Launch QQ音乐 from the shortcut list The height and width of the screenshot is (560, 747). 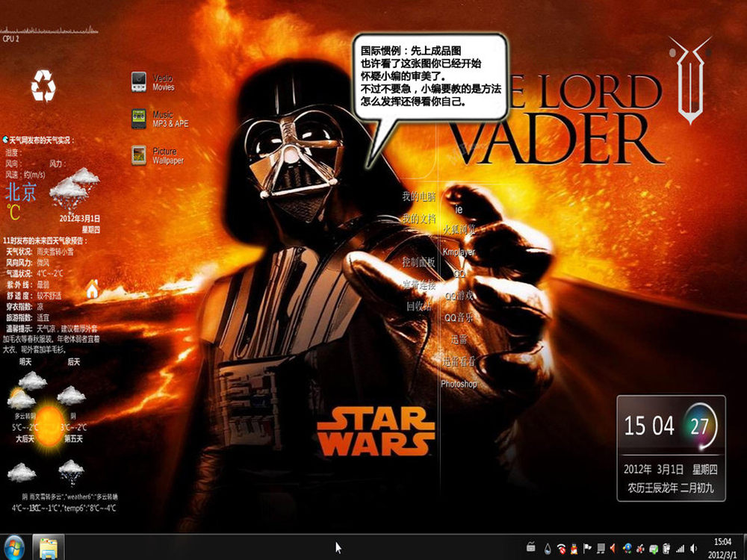pyautogui.click(x=460, y=317)
